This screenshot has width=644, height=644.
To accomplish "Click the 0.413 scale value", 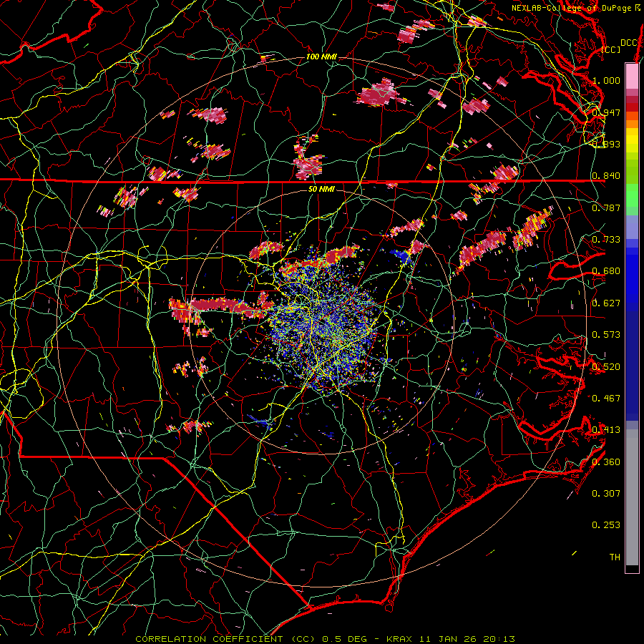I will 606,430.
